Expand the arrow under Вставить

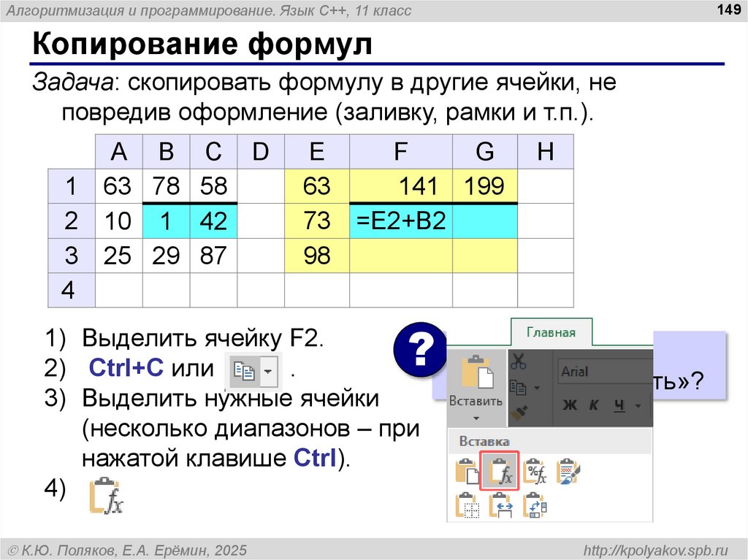tap(476, 418)
